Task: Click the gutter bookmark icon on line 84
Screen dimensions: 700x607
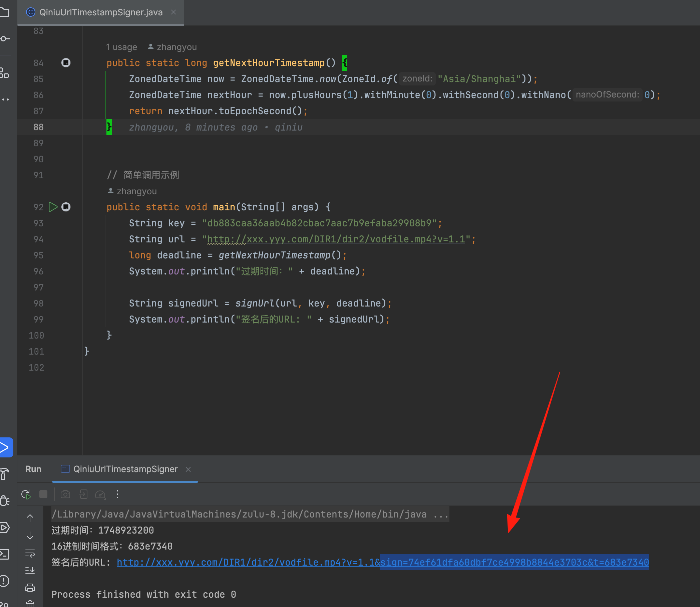Action: pyautogui.click(x=66, y=63)
